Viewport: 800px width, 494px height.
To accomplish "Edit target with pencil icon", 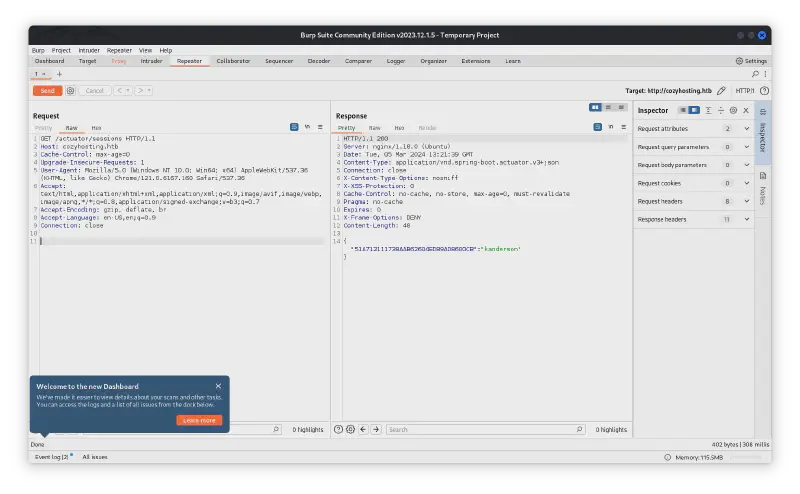I will click(721, 90).
